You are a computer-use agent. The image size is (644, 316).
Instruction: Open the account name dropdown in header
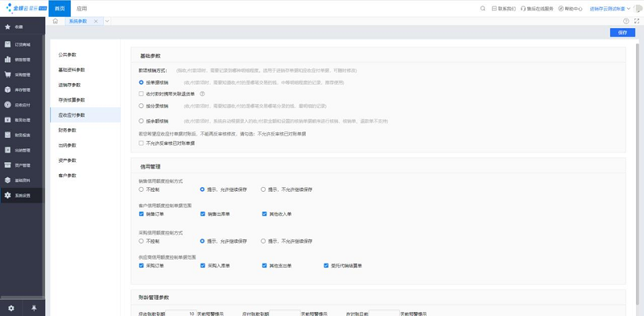click(x=609, y=9)
